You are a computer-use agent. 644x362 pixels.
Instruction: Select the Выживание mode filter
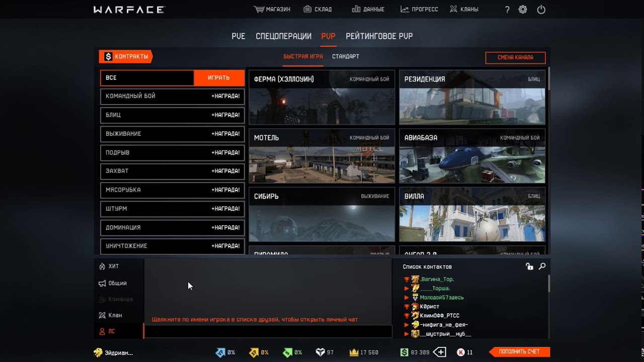[x=173, y=134]
